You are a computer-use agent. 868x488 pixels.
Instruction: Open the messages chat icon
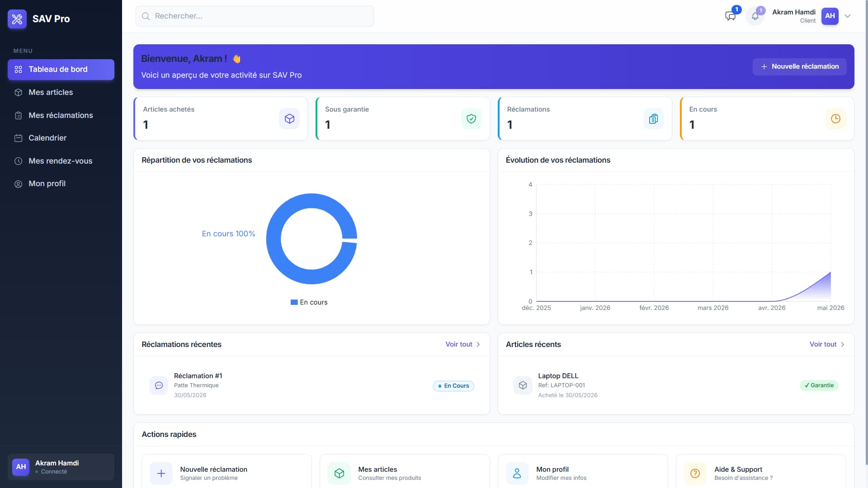[x=730, y=16]
